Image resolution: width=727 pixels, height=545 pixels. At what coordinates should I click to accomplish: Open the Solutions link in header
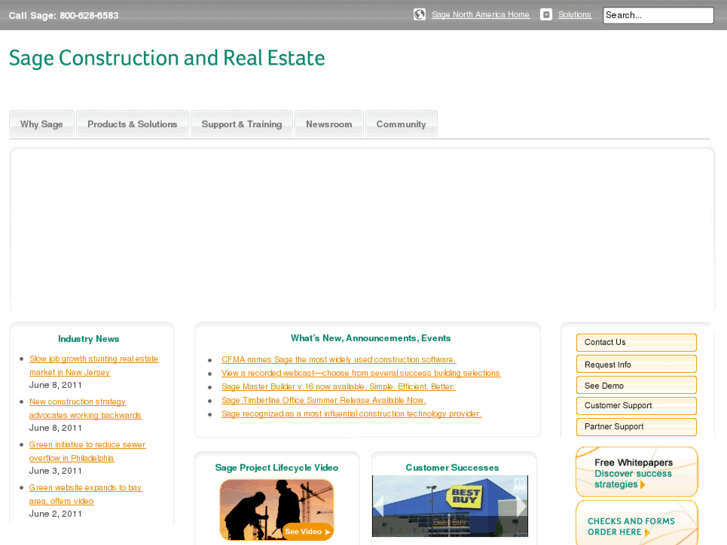click(x=574, y=14)
